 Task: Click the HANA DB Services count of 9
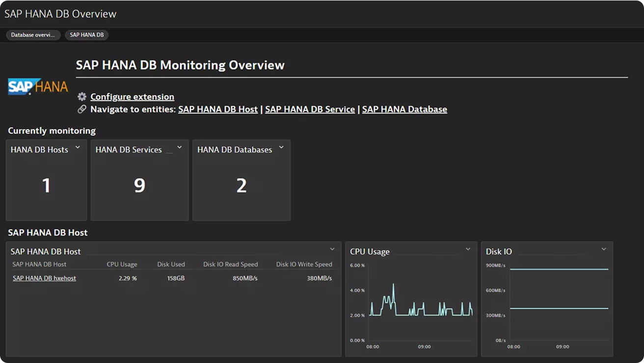click(x=139, y=185)
